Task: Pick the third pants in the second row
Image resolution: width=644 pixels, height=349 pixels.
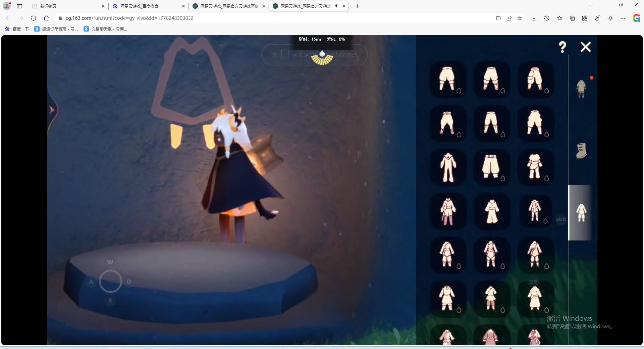Action: point(535,123)
